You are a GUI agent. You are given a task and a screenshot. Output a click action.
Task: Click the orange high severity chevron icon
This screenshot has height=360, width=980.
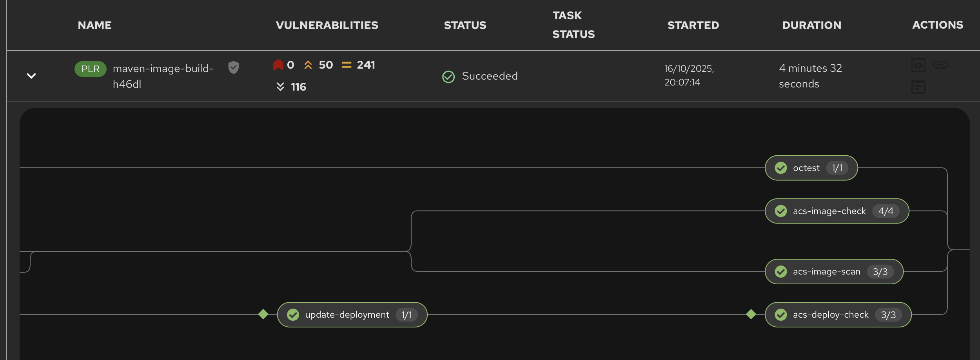tap(308, 65)
